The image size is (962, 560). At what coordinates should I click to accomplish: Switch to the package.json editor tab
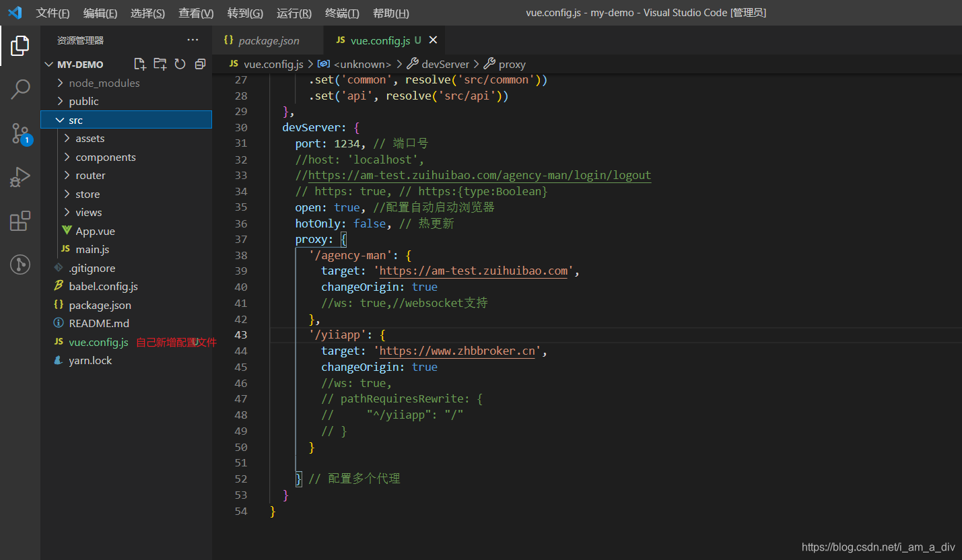coord(268,40)
